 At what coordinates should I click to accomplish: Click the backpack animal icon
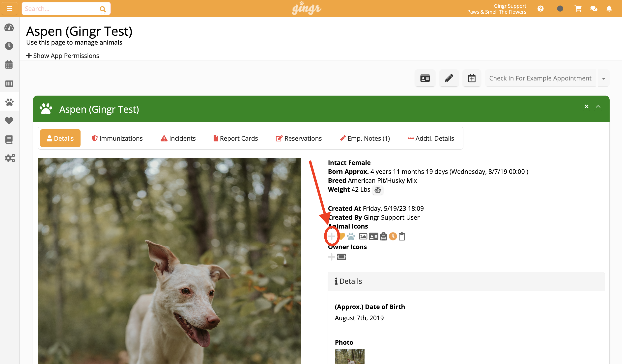(x=383, y=236)
